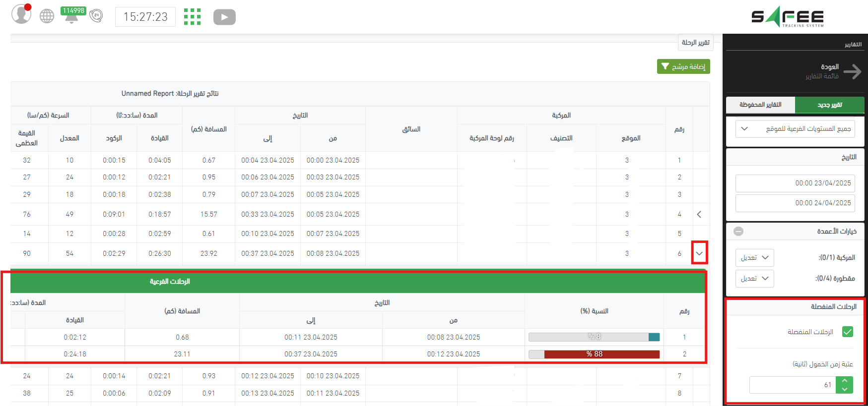Open the all site sub-levels dropdown

[x=795, y=129]
